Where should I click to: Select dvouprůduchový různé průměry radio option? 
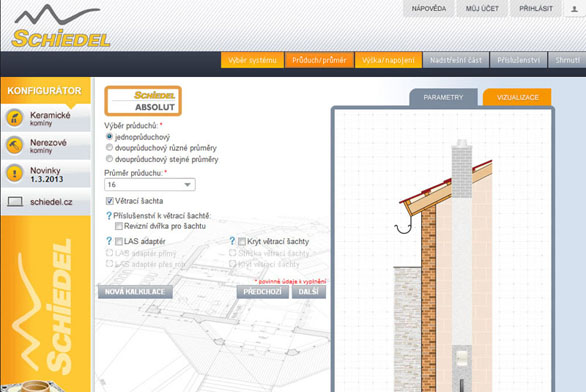(109, 148)
